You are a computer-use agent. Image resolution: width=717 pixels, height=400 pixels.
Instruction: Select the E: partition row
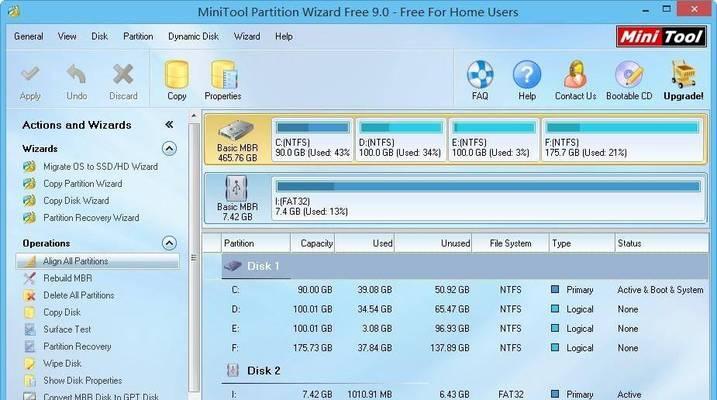(465, 329)
